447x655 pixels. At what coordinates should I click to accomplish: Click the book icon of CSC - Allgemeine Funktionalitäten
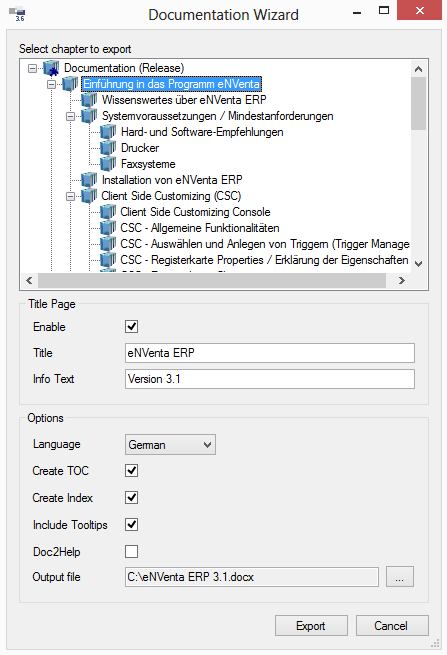click(108, 228)
